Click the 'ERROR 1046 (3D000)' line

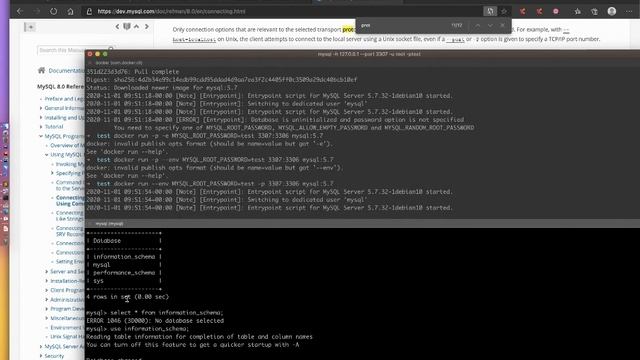(x=155, y=321)
